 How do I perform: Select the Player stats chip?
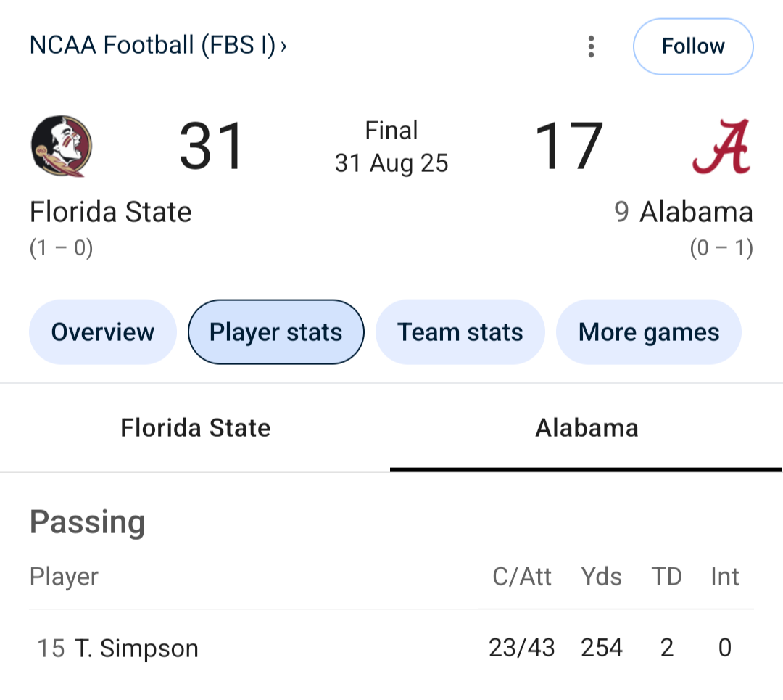click(x=275, y=332)
